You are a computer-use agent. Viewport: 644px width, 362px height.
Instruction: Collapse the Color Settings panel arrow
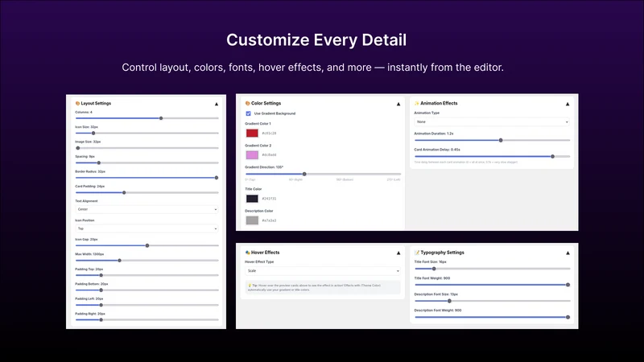click(398, 105)
